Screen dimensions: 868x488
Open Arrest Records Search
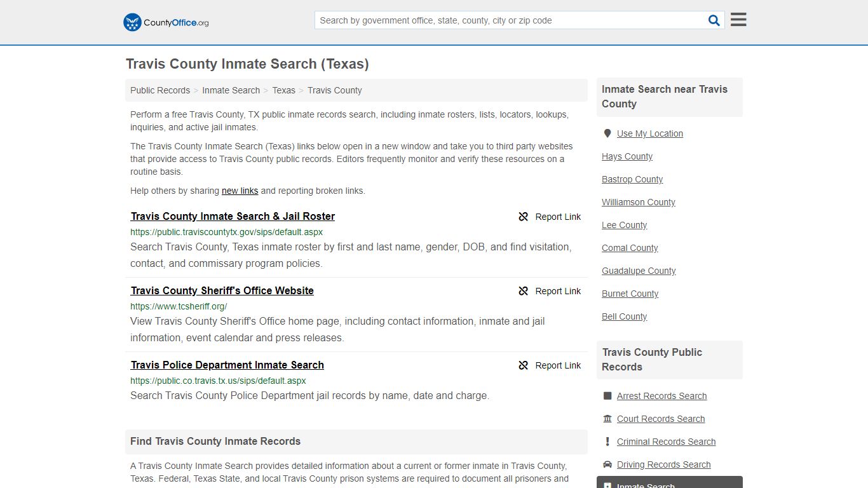click(x=661, y=396)
